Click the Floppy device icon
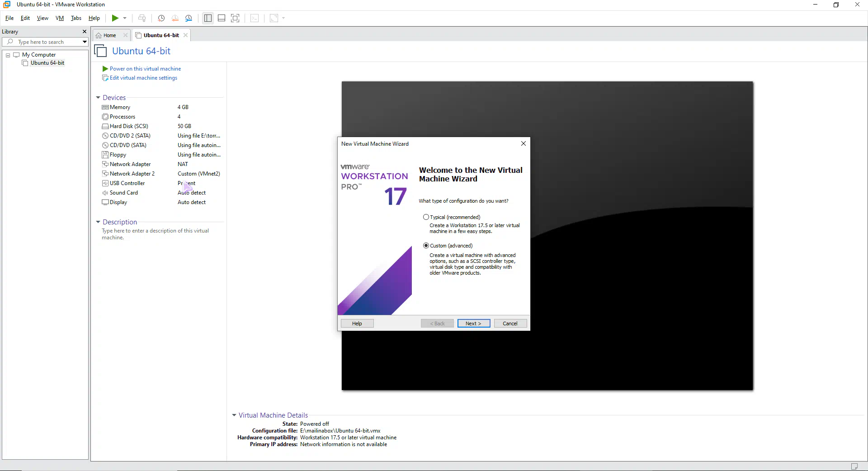This screenshot has height=471, width=868. [105, 155]
